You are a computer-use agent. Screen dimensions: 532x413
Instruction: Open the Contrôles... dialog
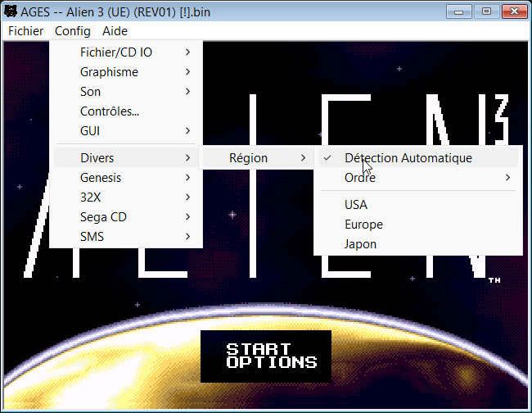(126, 111)
